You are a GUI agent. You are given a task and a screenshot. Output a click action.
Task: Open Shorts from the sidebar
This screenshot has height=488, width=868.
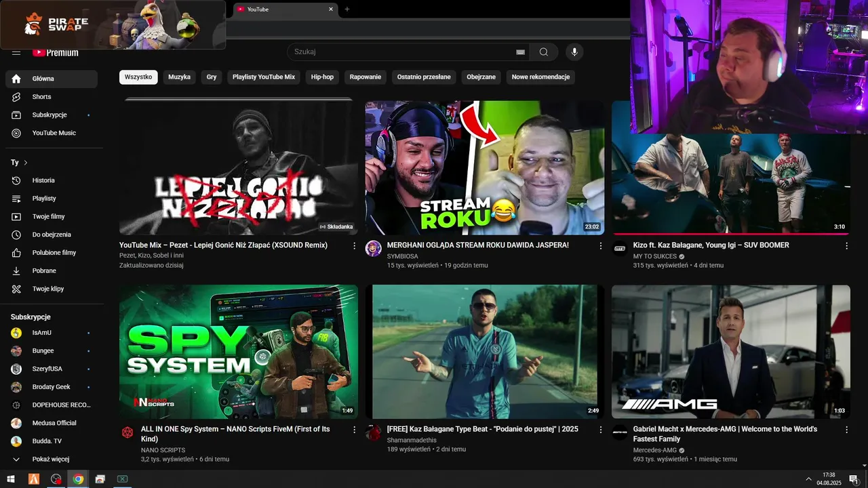(x=52, y=97)
